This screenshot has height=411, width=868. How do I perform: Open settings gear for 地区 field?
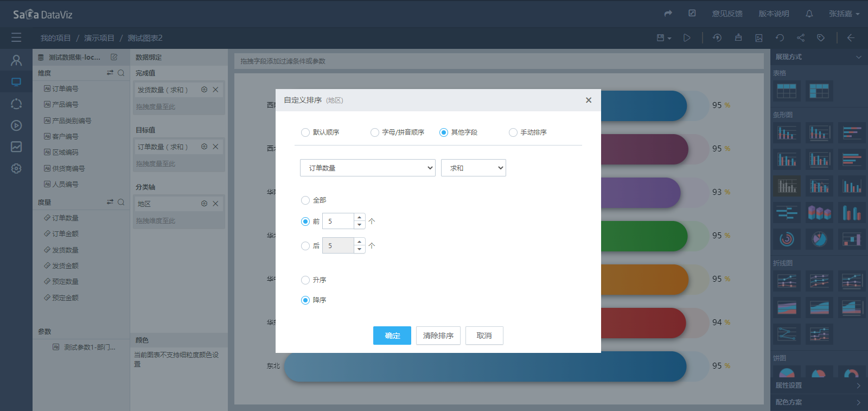pos(205,204)
